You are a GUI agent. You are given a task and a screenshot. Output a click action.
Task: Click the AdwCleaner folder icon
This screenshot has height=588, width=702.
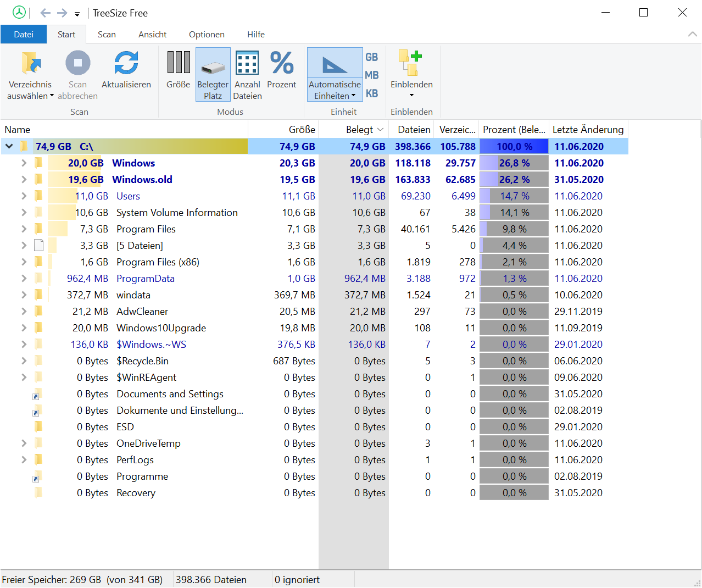click(x=38, y=311)
